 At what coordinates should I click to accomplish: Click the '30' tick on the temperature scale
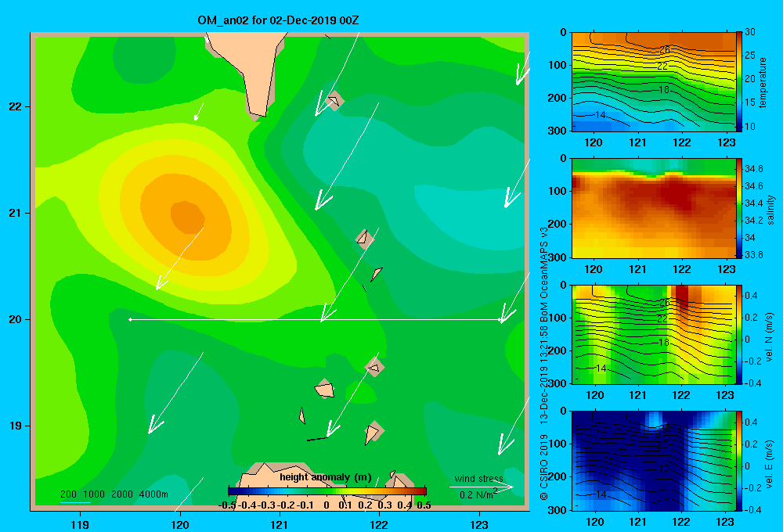click(749, 32)
